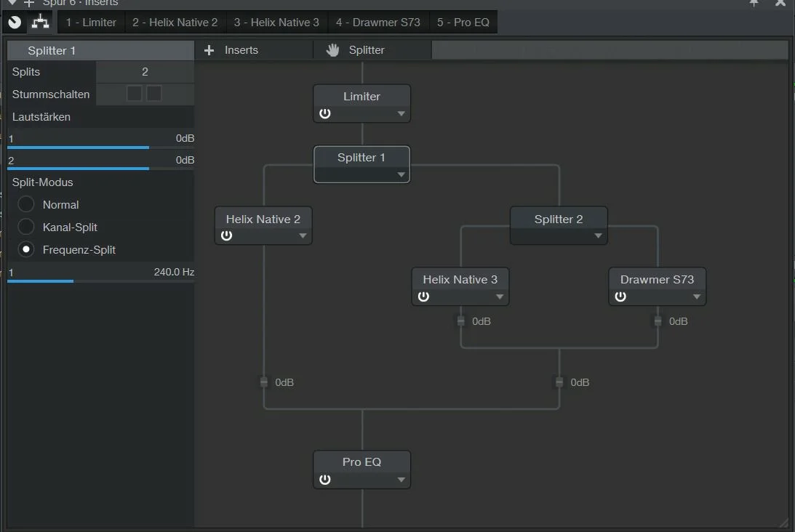Select Frequenz-Split radio button
The image size is (795, 532).
click(x=27, y=250)
